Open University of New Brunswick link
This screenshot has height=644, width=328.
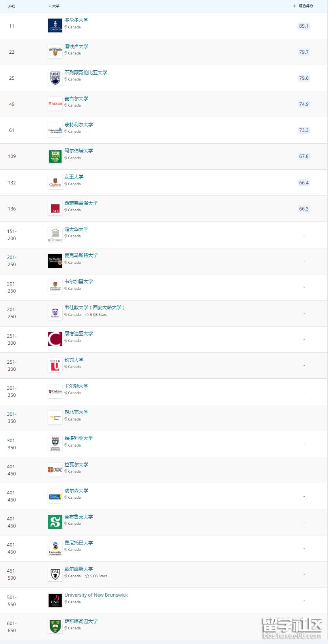(96, 595)
